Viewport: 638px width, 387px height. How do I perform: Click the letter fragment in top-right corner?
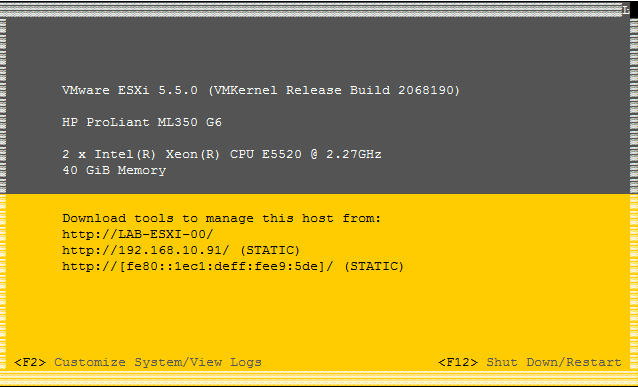click(x=626, y=10)
